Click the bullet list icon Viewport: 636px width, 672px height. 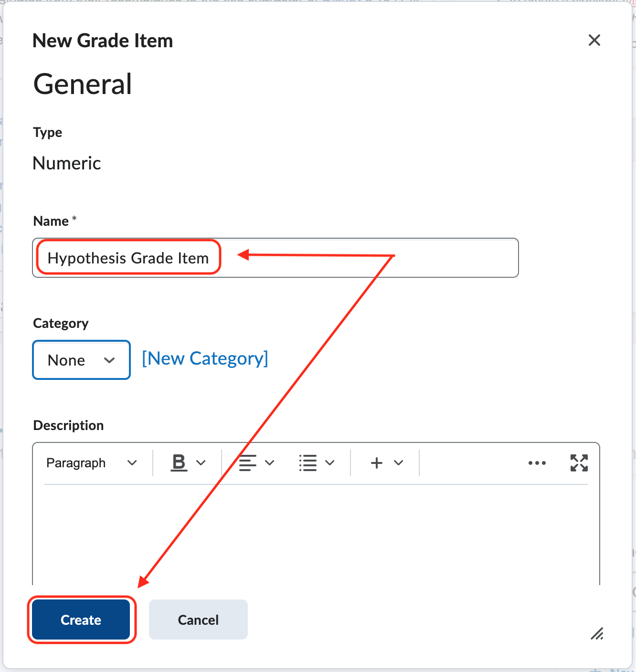pyautogui.click(x=307, y=462)
